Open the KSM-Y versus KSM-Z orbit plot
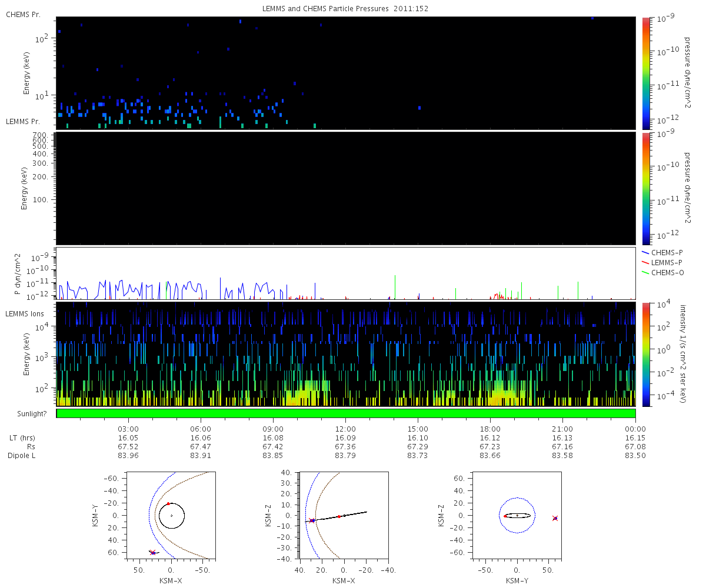 pyautogui.click(x=517, y=515)
